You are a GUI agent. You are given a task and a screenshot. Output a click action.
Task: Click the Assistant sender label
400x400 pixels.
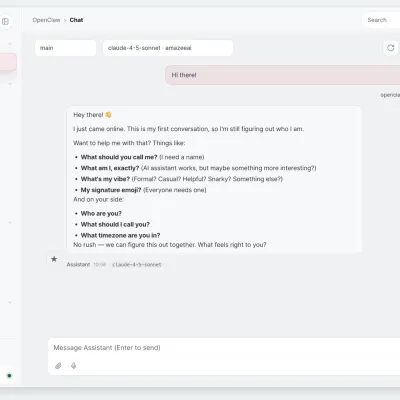point(78,264)
